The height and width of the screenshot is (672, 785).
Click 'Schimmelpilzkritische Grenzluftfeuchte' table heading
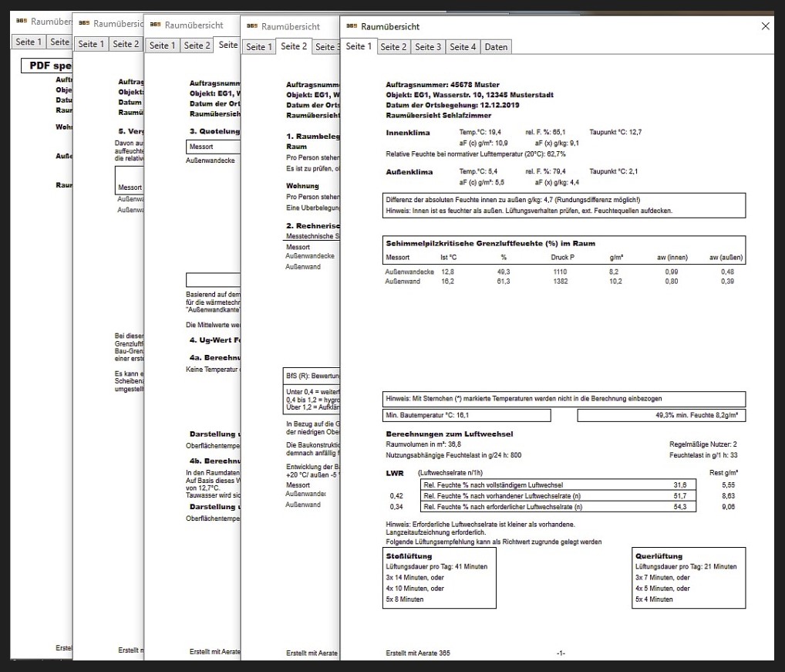point(490,243)
